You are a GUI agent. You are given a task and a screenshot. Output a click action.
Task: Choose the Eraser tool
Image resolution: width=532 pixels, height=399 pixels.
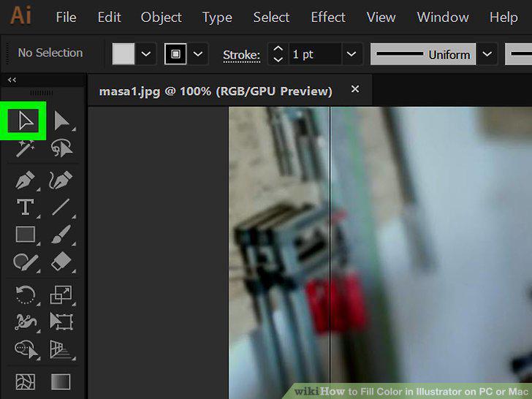[61, 262]
